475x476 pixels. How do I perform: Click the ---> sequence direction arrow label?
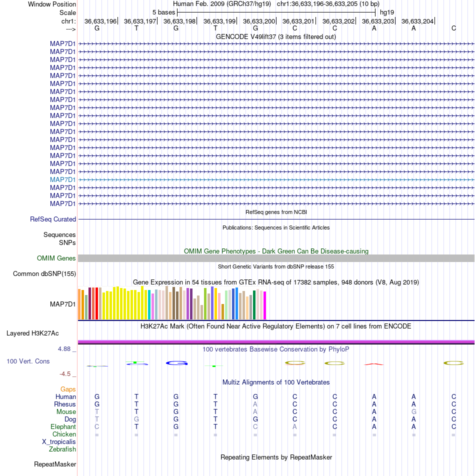70,29
